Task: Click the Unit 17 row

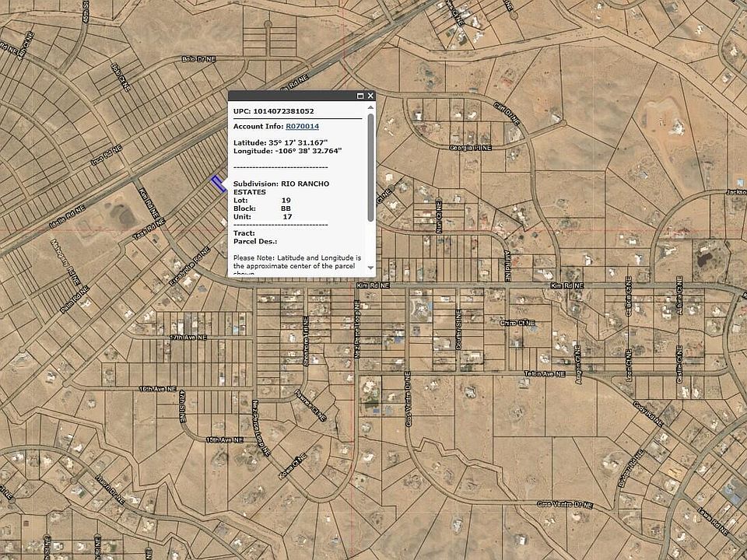Action: [262, 217]
